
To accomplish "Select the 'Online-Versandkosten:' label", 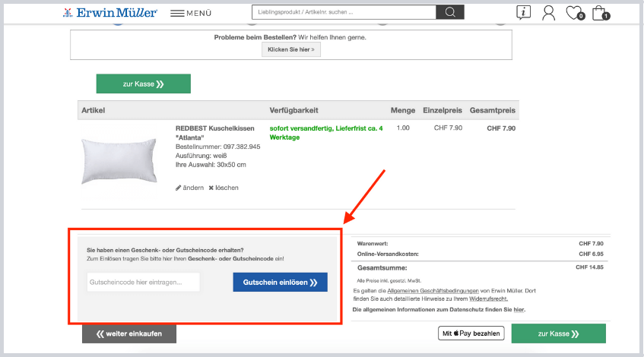I will point(388,254).
